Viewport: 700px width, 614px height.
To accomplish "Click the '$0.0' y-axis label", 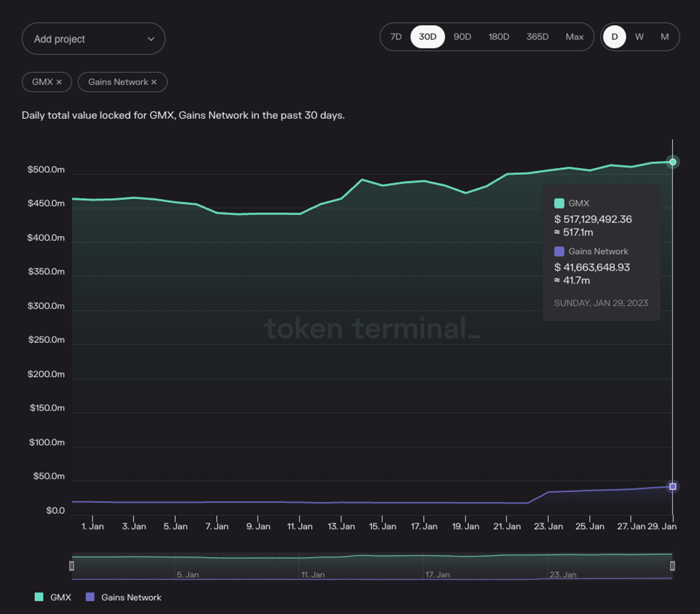I will click(55, 510).
